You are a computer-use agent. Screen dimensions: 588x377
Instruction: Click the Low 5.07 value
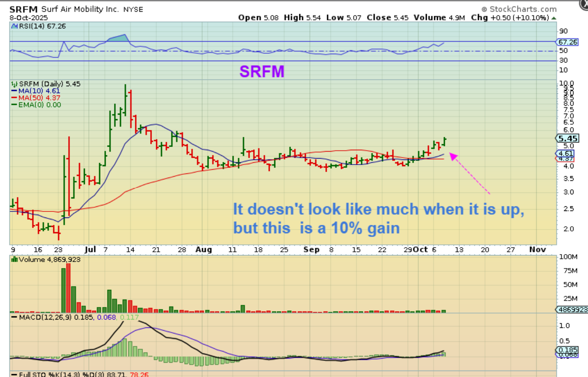point(343,18)
